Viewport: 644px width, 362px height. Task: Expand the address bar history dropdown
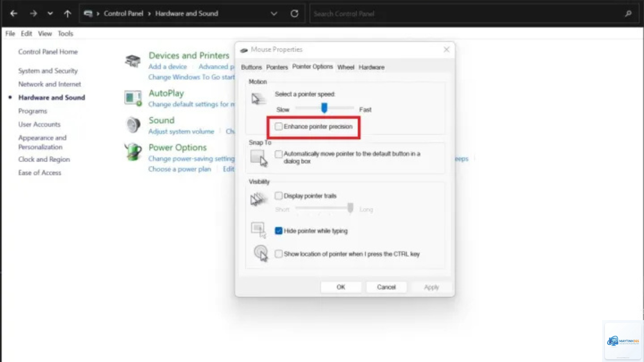coord(274,14)
